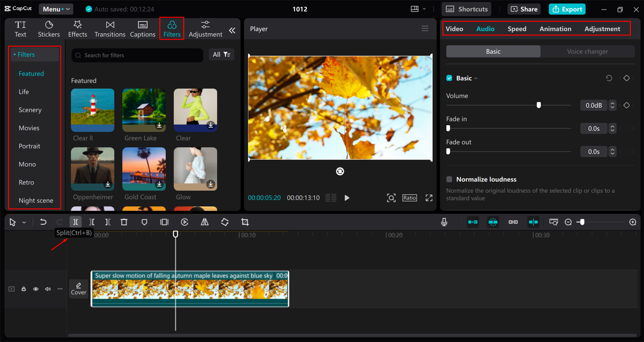The width and height of the screenshot is (644, 342).
Task: Select the Scenery filter category
Action: 30,110
